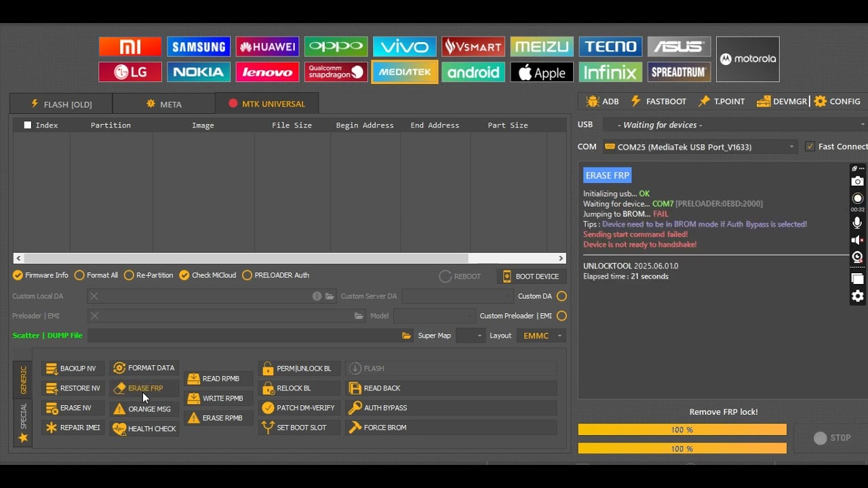Browse for a Custom Local DA file

pos(330,296)
